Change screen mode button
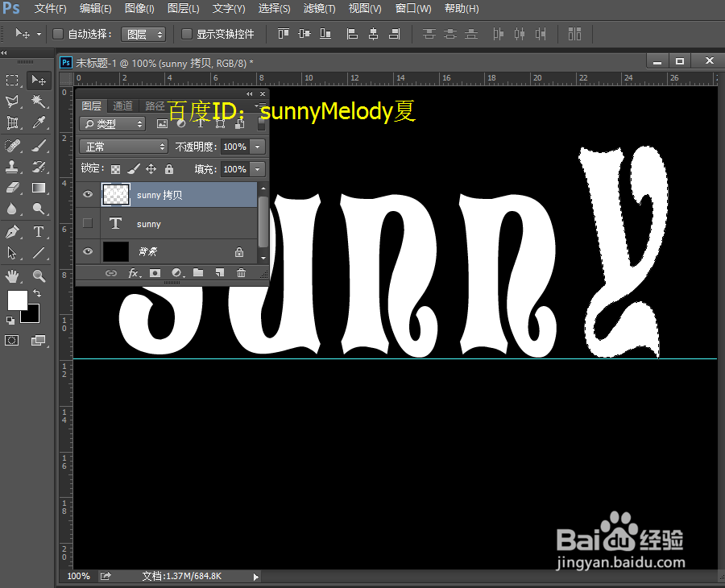 tap(39, 341)
